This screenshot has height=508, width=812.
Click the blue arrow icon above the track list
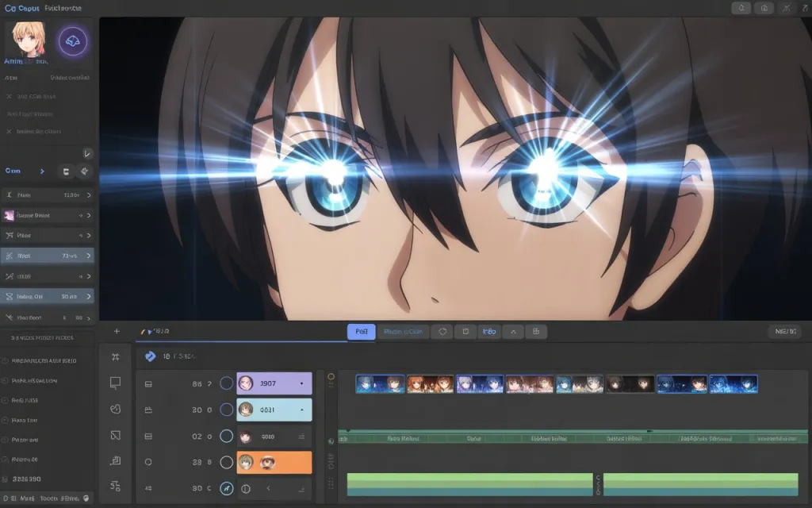(x=150, y=356)
